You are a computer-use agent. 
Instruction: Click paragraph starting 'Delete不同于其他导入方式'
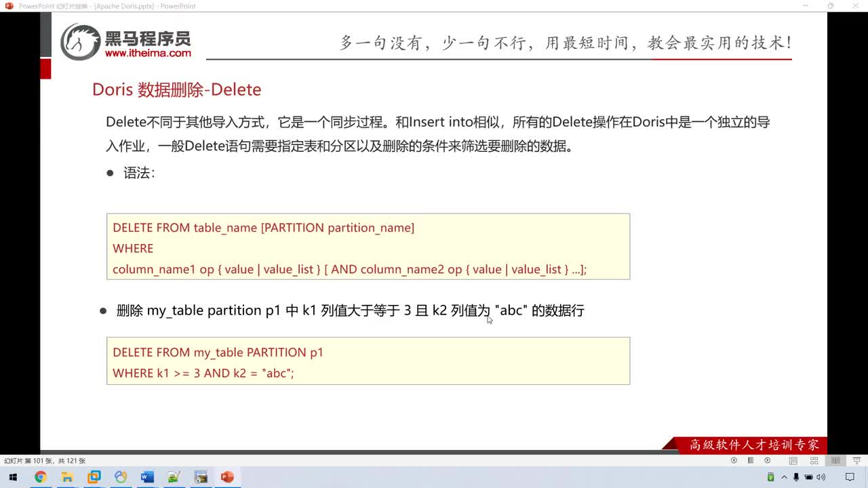pos(438,134)
